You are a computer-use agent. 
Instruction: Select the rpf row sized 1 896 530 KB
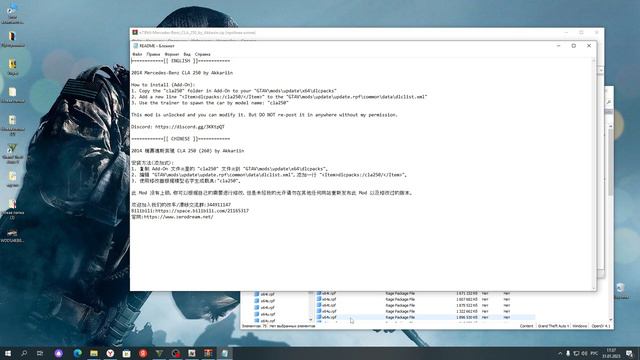click(x=424, y=317)
